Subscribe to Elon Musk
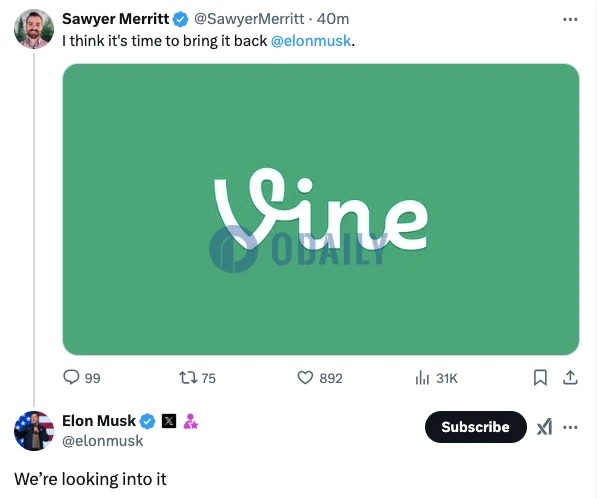 (x=476, y=427)
